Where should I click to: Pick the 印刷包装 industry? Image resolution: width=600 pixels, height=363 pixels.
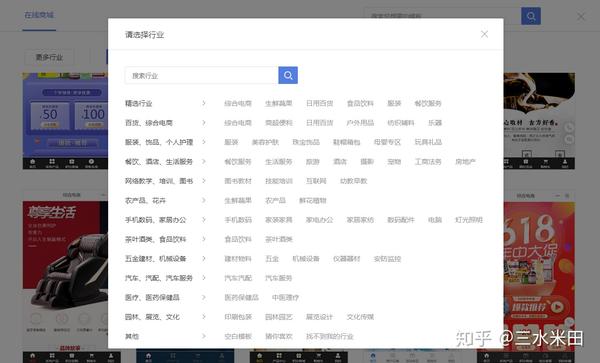238,317
